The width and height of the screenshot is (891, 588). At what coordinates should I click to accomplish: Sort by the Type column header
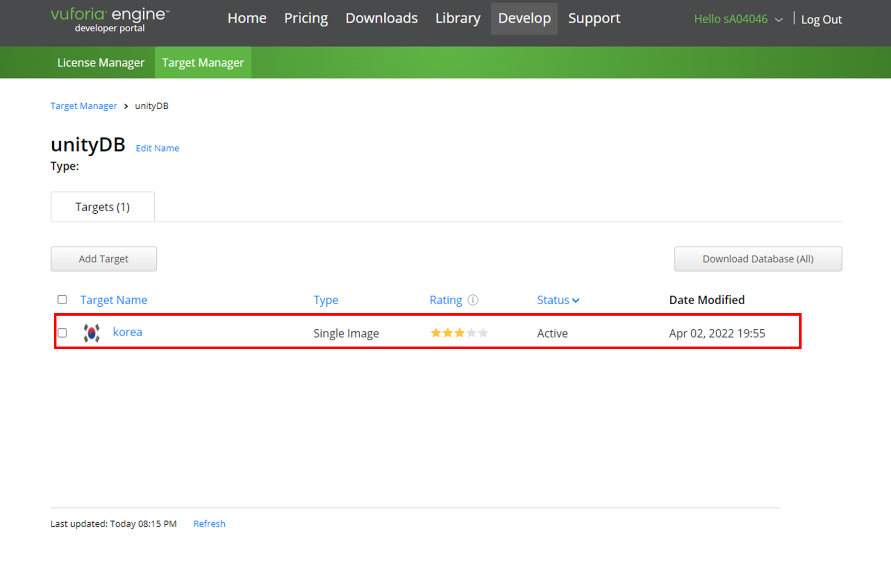point(326,300)
